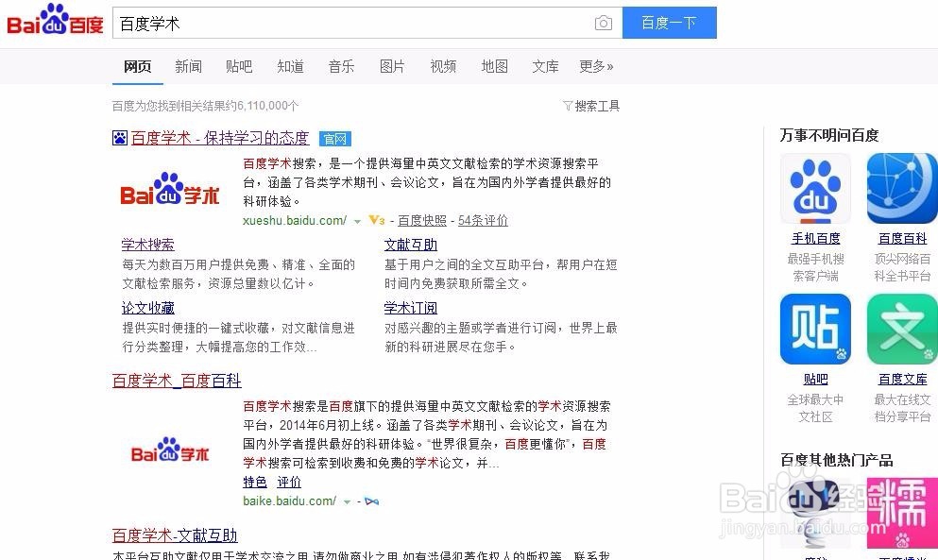
Task: Expand dropdown arrow next to xueshu.baidu.com
Action: pos(357,221)
